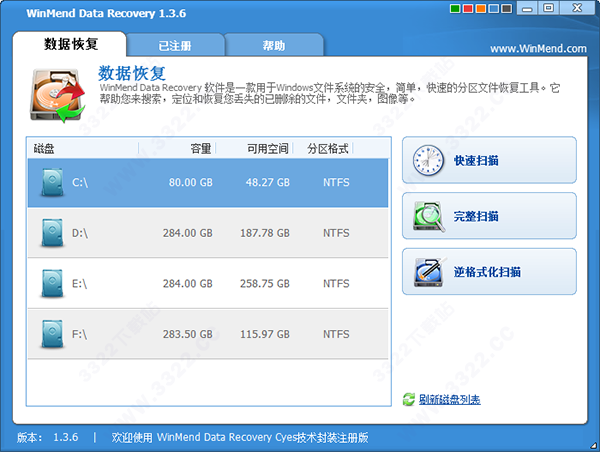Switch to the 已注册 tab

click(175, 46)
